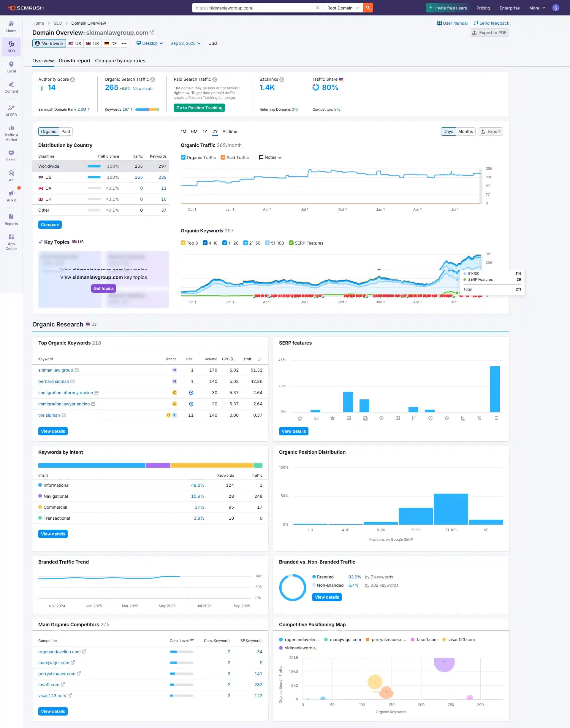Click the orange search magnifier button
This screenshot has height=728, width=570.
coord(368,8)
